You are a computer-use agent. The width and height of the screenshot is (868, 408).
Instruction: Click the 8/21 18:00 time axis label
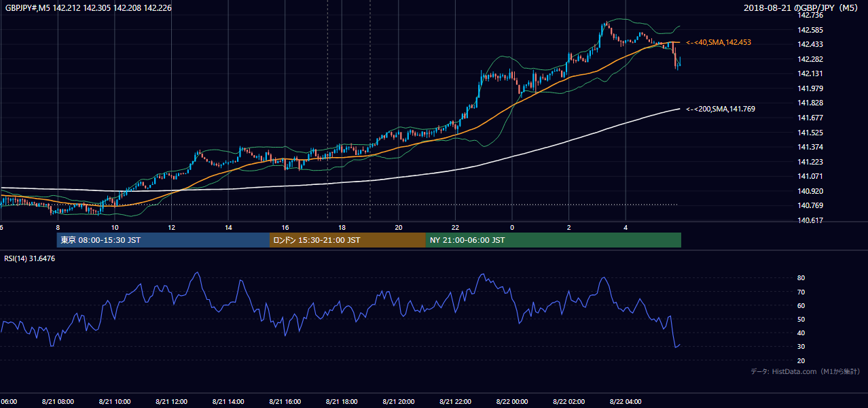(x=342, y=402)
